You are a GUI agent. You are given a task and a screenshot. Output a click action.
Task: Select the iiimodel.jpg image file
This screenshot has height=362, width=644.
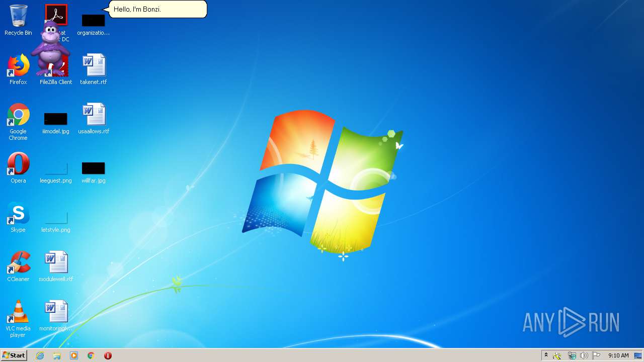pyautogui.click(x=56, y=123)
